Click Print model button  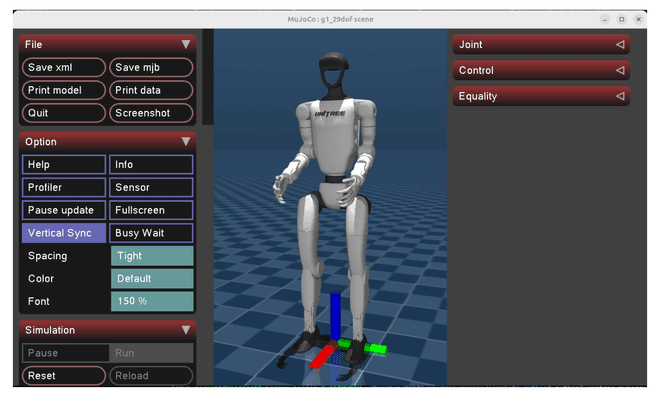point(64,90)
